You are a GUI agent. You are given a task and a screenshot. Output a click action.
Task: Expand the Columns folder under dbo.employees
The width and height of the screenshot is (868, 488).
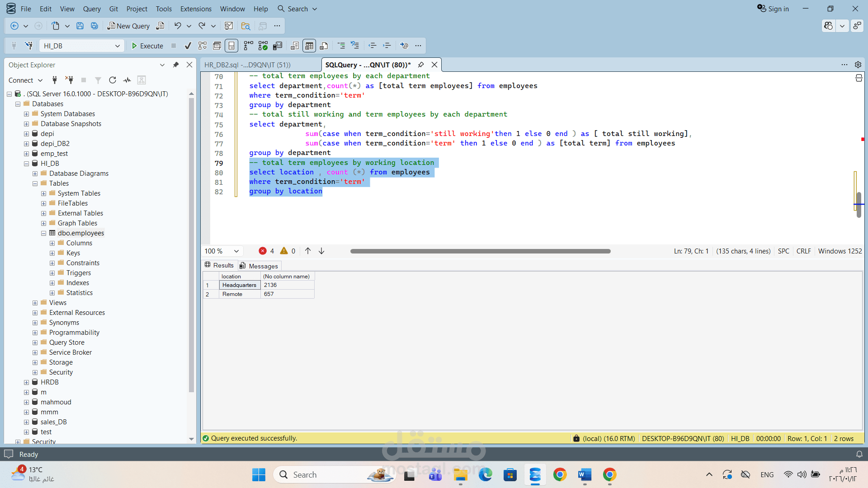click(52, 243)
